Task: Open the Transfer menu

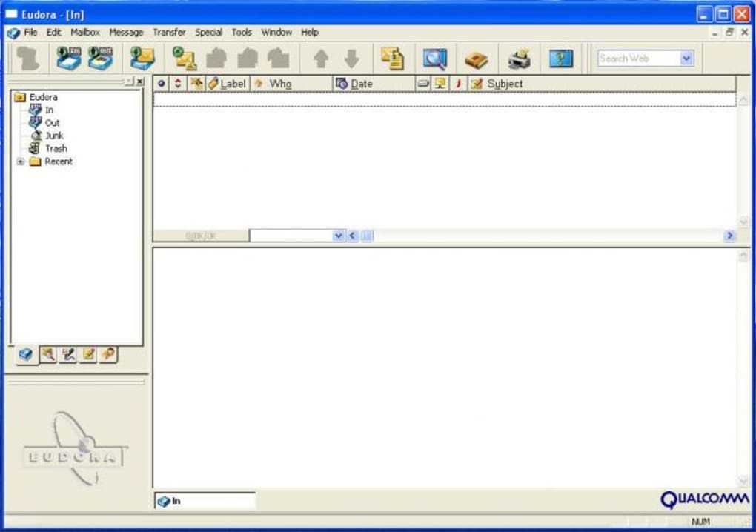Action: (x=169, y=33)
